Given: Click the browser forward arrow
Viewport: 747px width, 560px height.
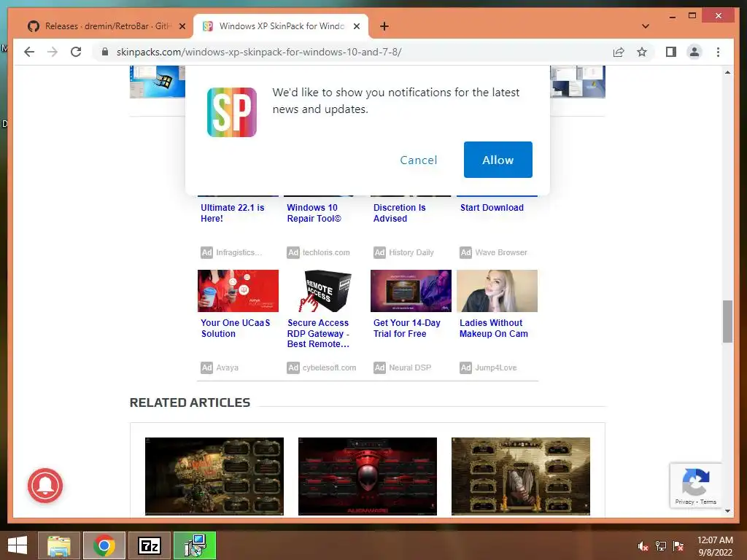Looking at the screenshot, I should click(53, 52).
